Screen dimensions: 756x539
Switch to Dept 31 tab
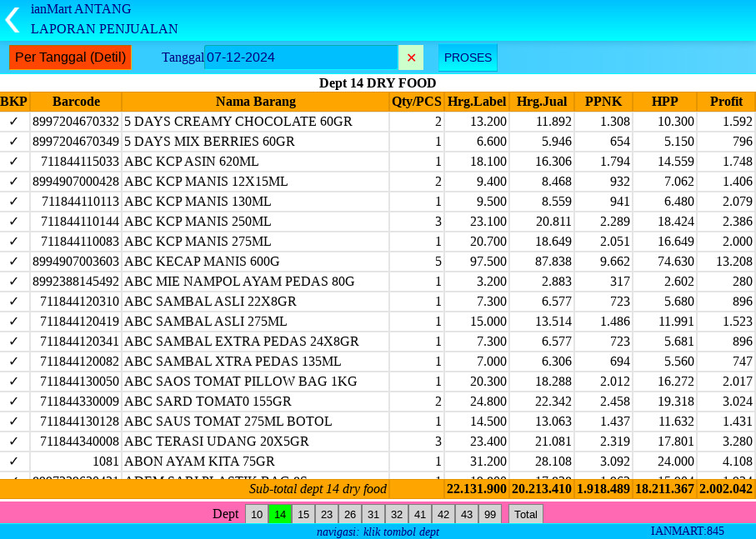(x=373, y=515)
